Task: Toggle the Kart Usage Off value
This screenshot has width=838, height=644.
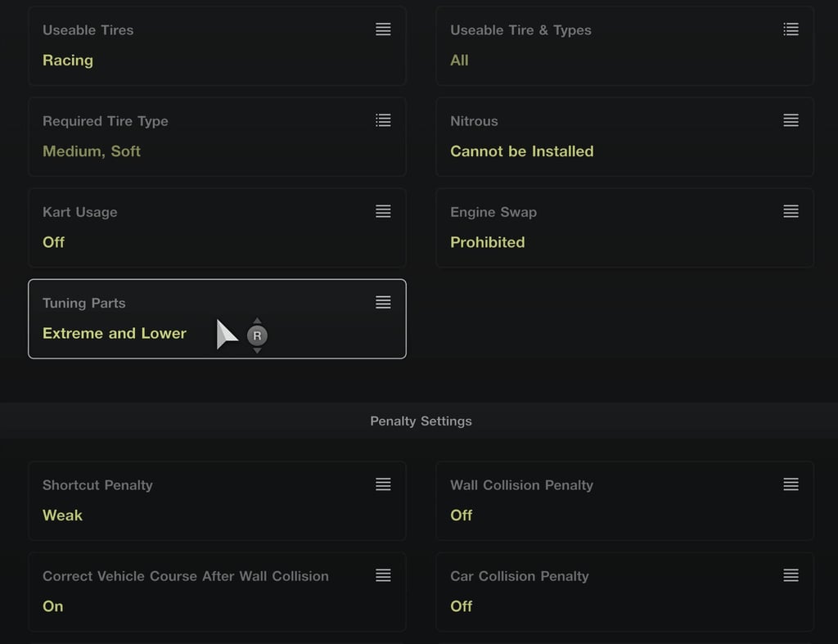Action: click(x=53, y=242)
